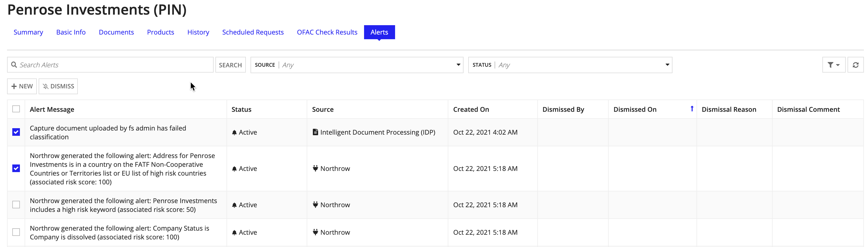Go to the History tab
The image size is (868, 247).
(198, 32)
